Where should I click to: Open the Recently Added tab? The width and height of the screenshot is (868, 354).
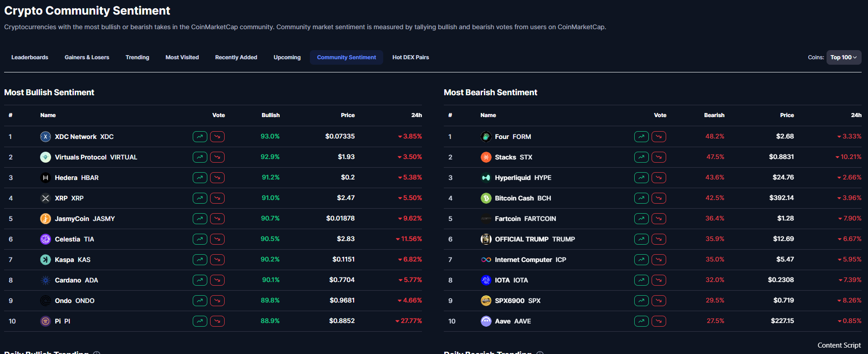tap(236, 57)
